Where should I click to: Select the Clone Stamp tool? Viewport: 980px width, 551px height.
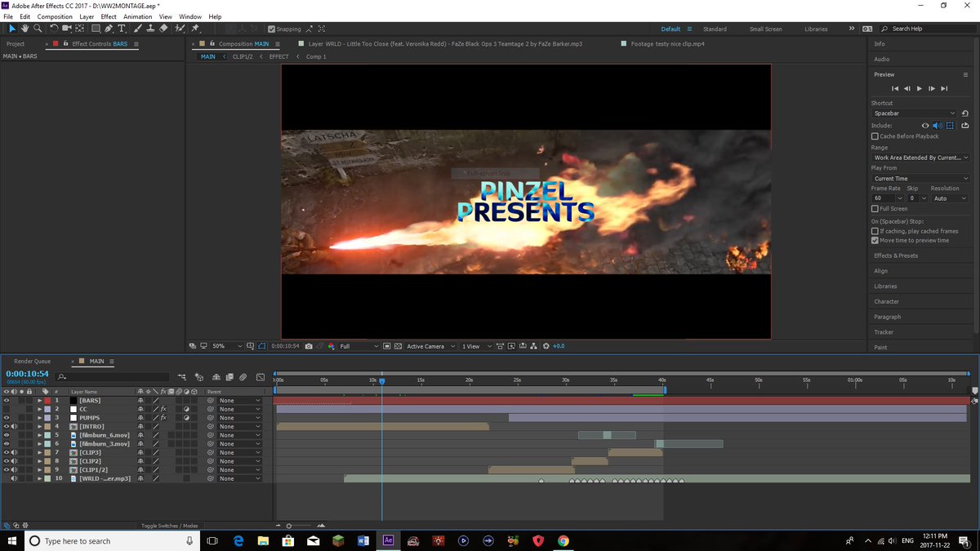point(151,29)
